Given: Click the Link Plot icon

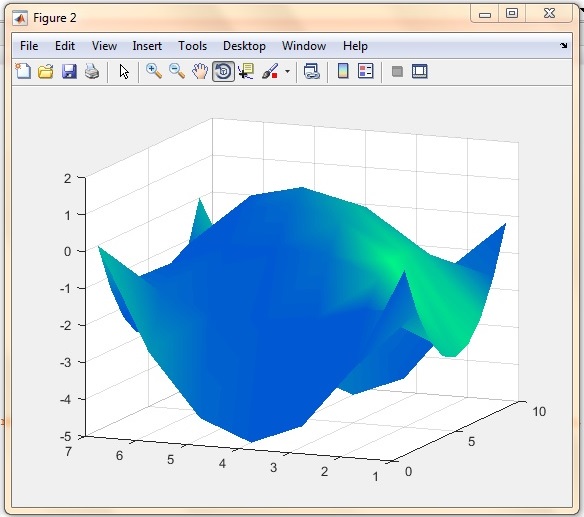Looking at the screenshot, I should pyautogui.click(x=311, y=71).
